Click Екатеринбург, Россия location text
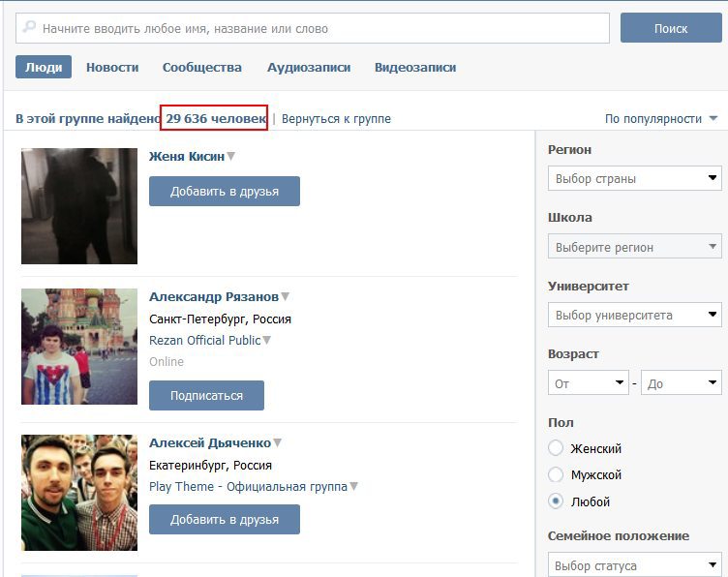 (x=210, y=465)
